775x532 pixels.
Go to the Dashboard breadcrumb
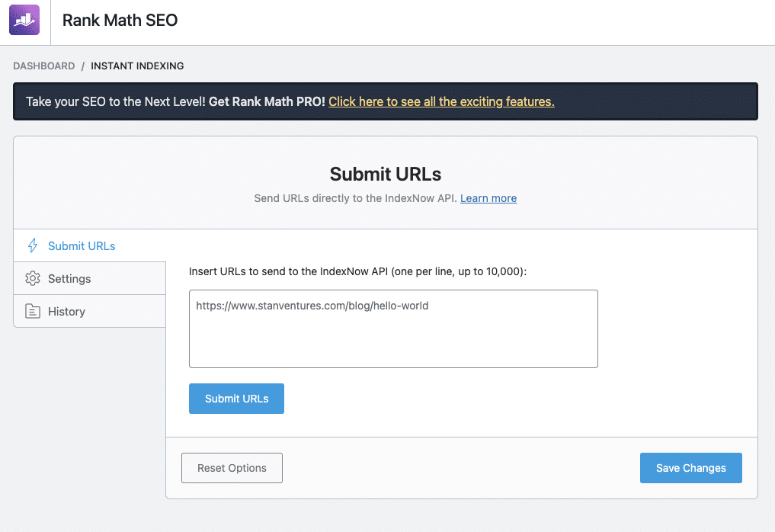tap(44, 66)
